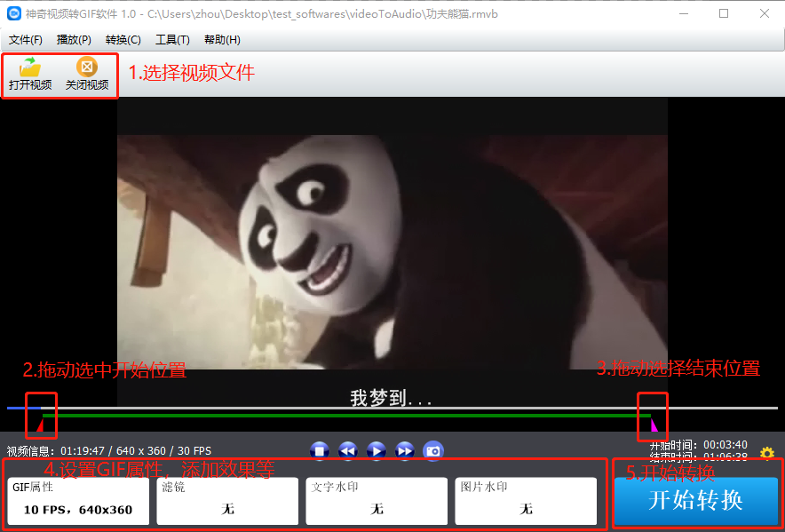Image resolution: width=785 pixels, height=532 pixels.
Task: Open the 播放(P) menu
Action: tap(74, 40)
